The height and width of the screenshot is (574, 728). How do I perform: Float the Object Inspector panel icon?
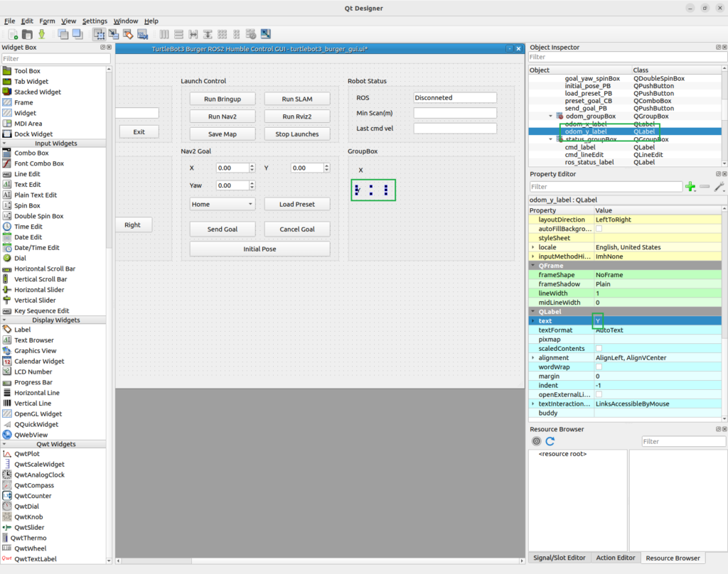click(718, 48)
